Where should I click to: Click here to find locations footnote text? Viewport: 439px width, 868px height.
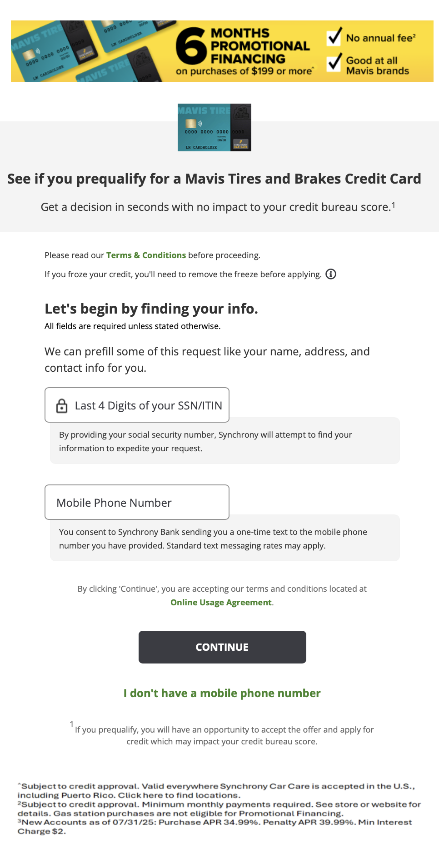click(178, 795)
